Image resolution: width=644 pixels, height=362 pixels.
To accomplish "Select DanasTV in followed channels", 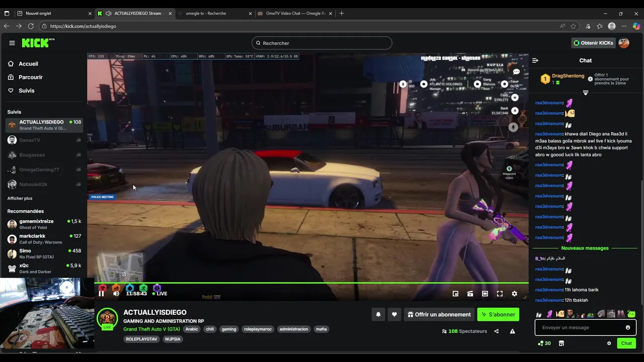I will (44, 140).
